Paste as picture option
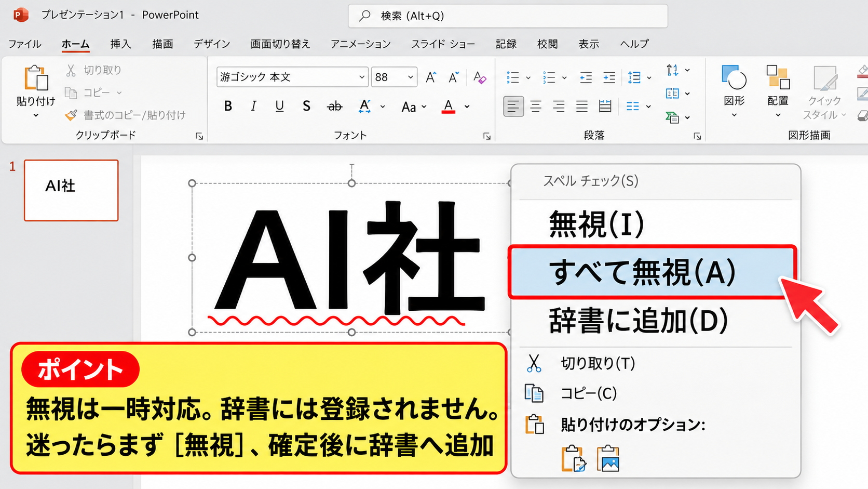868x489 pixels. [608, 458]
